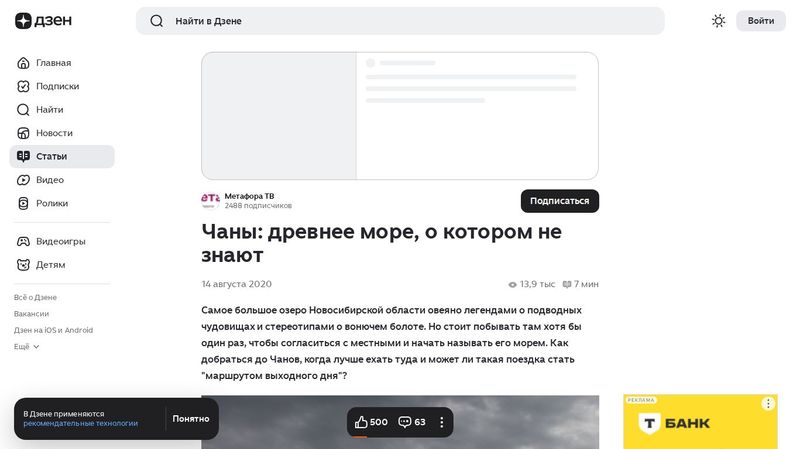
Task: Toggle the light/dark theme sun icon
Action: (x=718, y=21)
